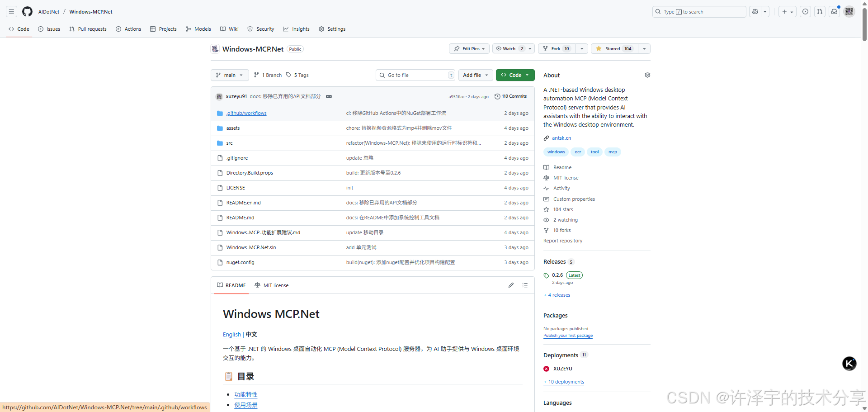Viewport: 868px width, 412px height.
Task: Open the user avatar menu
Action: (x=849, y=12)
